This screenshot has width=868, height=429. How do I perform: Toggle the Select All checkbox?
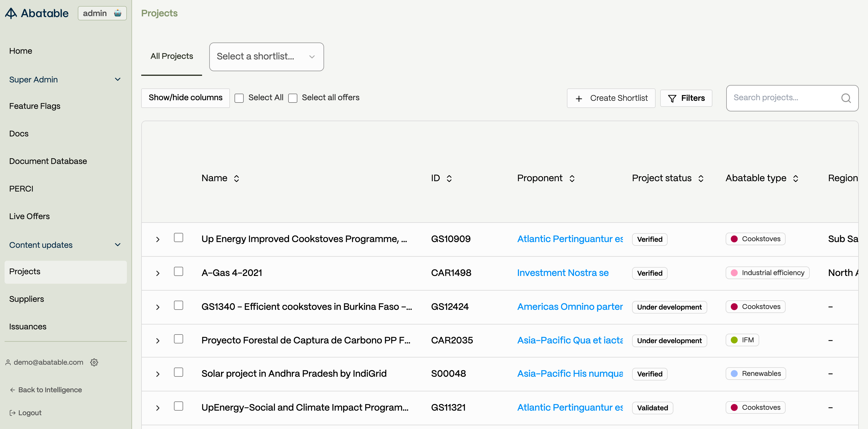click(239, 98)
